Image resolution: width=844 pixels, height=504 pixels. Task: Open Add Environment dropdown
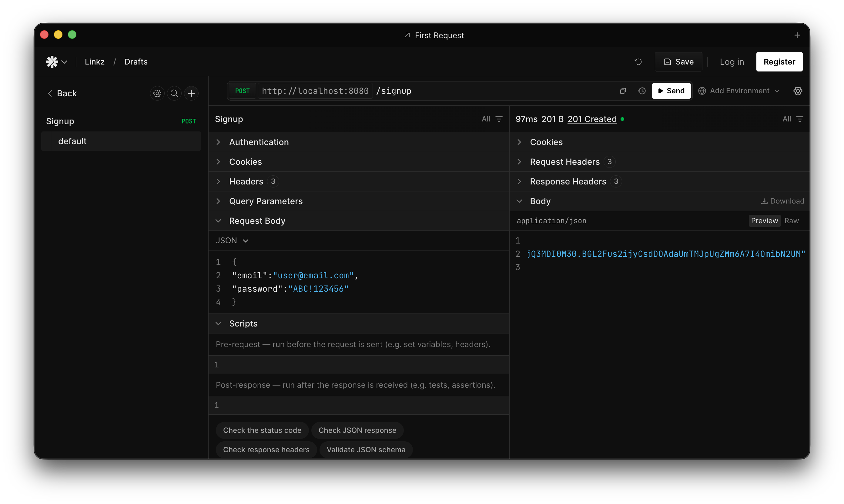click(738, 91)
